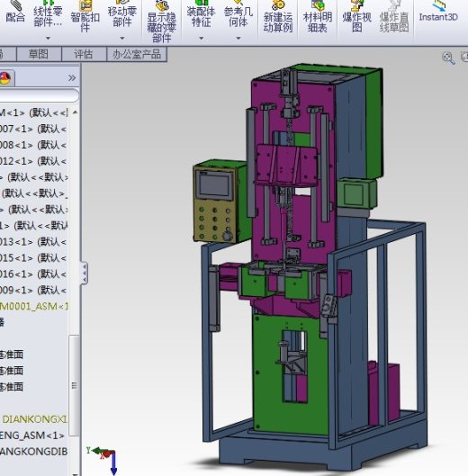
Task: Select the 智能扣件 Smart Fasteners tool
Action: (x=85, y=17)
